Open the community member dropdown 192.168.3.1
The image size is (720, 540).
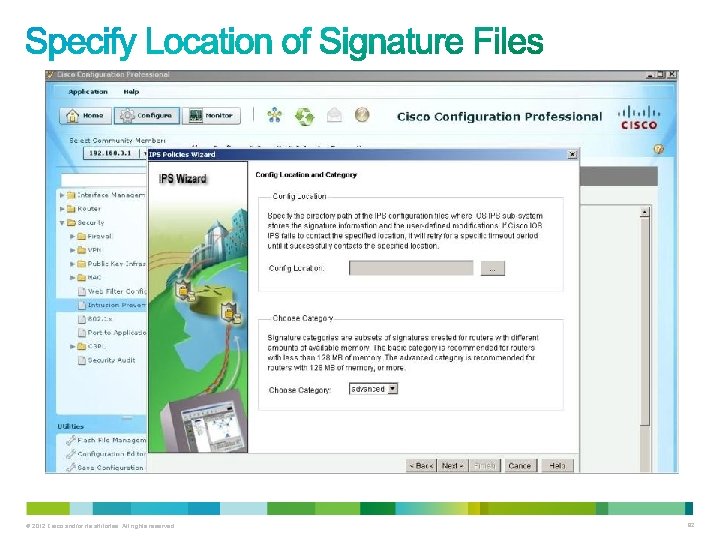pyautogui.click(x=115, y=153)
